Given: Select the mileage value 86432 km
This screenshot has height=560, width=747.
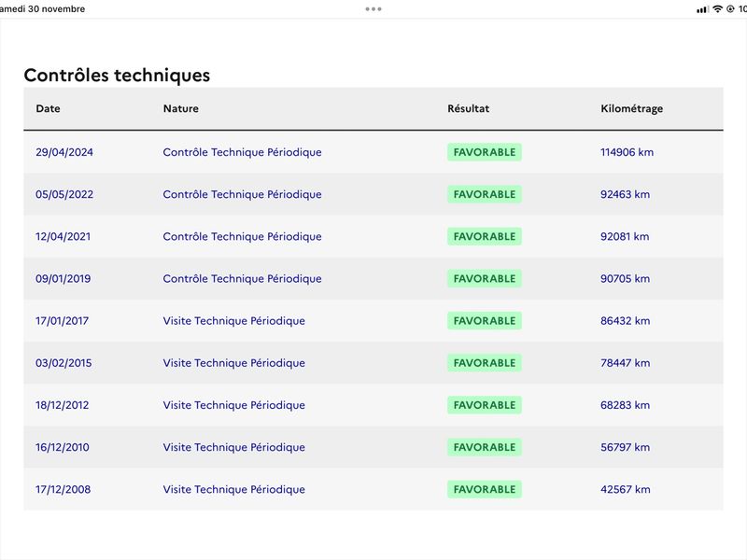Looking at the screenshot, I should (x=625, y=321).
